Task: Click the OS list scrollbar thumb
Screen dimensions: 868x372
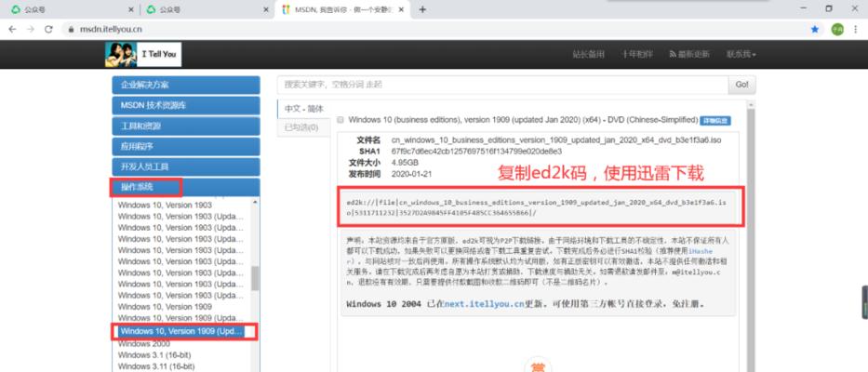Action: 255,278
